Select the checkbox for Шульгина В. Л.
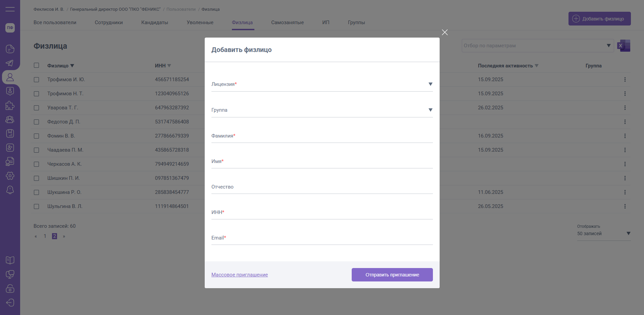The width and height of the screenshot is (644, 315). (x=37, y=207)
